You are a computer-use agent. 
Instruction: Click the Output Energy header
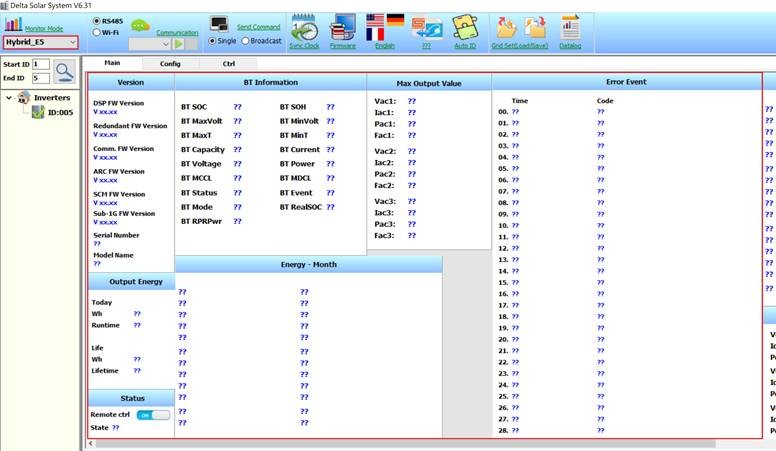(x=131, y=281)
